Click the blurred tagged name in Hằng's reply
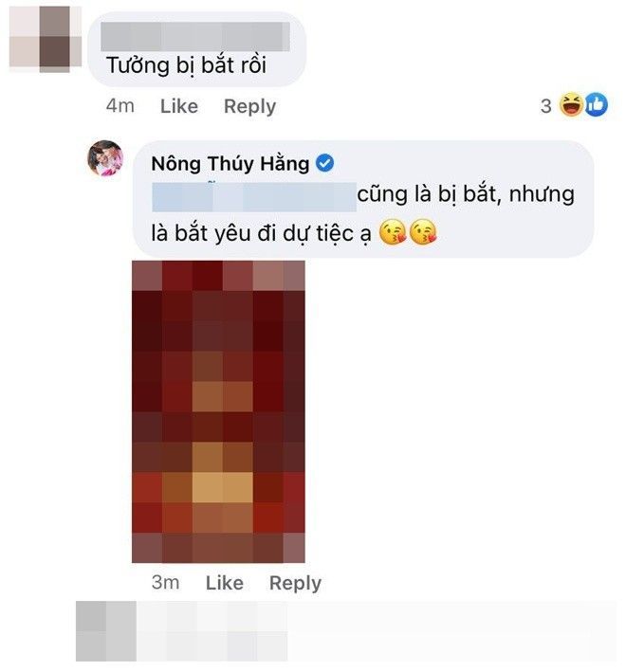Screen dimensions: 626x672 [x=254, y=197]
